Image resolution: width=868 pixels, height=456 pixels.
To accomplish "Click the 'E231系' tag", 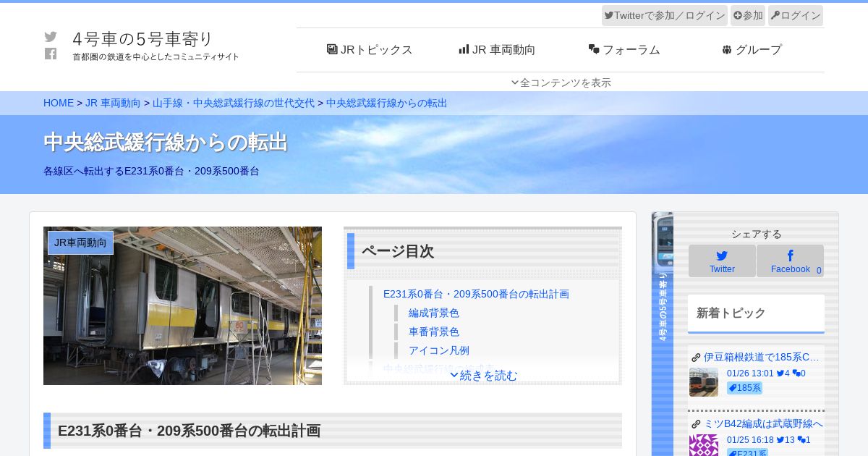I will [747, 452].
